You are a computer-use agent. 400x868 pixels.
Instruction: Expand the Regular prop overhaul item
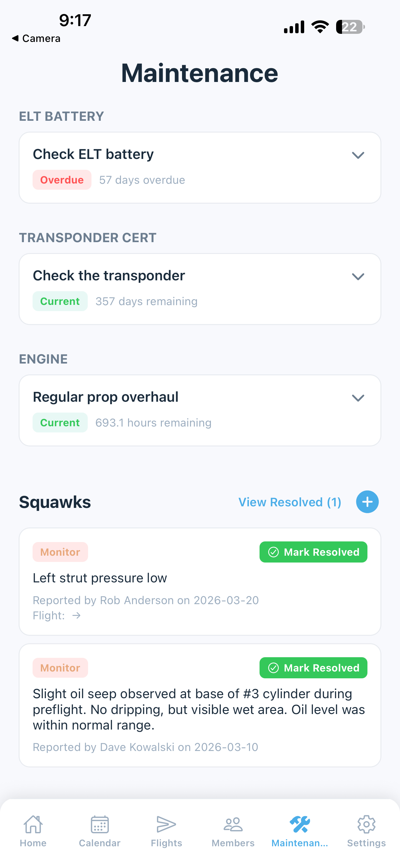(x=358, y=398)
